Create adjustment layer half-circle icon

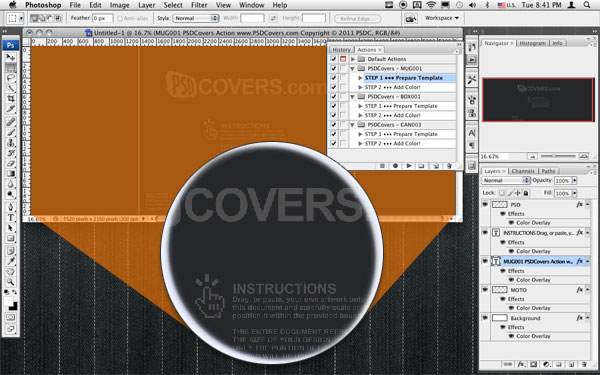(546, 364)
